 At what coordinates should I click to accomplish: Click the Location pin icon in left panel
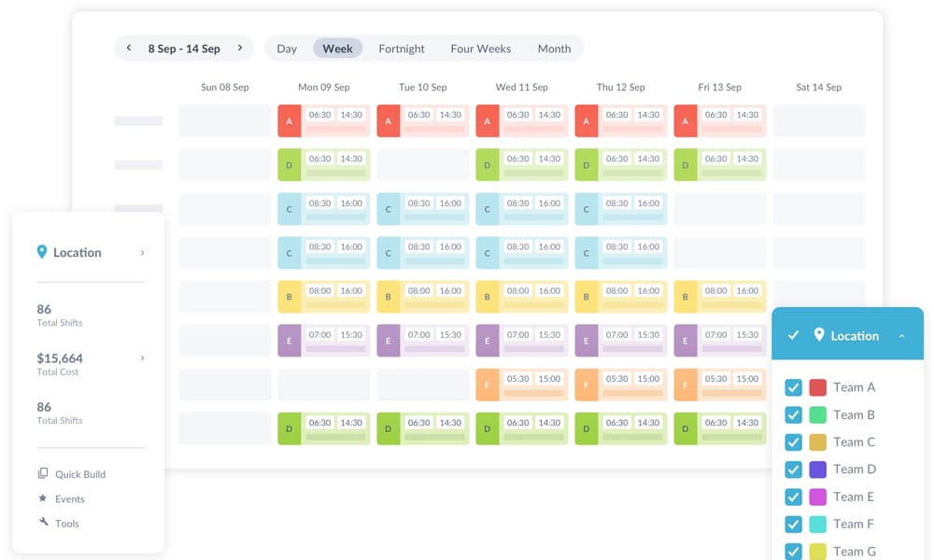[x=41, y=252]
